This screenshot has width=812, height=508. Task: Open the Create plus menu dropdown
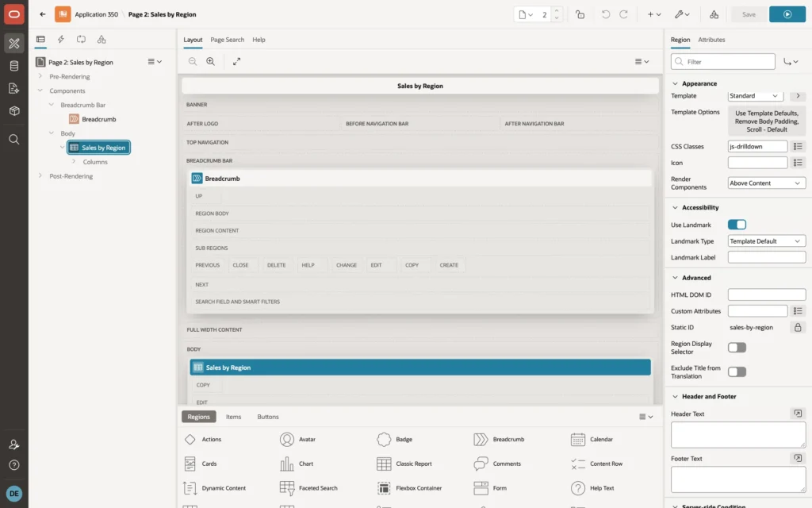pyautogui.click(x=654, y=14)
